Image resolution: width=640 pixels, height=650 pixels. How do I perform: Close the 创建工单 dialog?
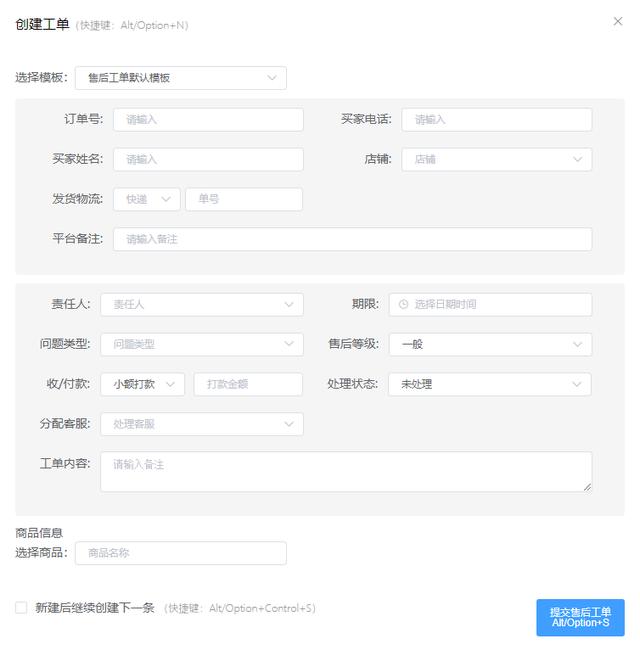617,21
